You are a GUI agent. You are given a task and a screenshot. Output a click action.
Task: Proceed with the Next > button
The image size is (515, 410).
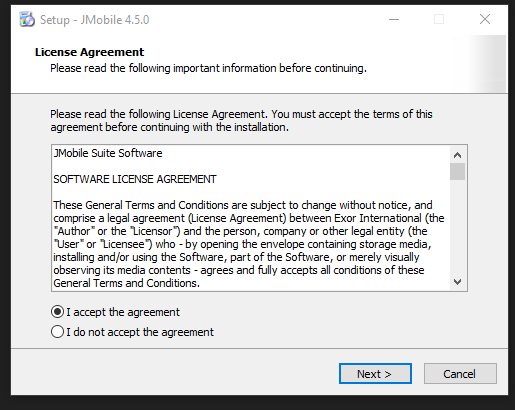(x=375, y=374)
